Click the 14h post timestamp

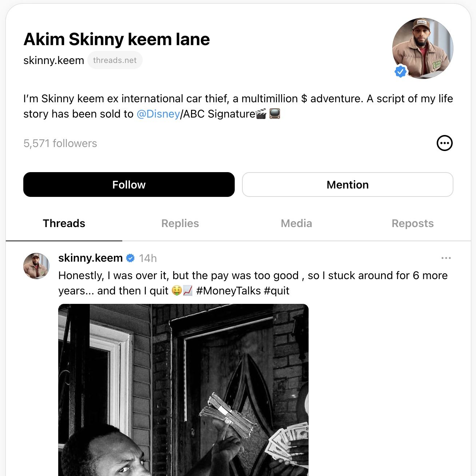(x=148, y=258)
